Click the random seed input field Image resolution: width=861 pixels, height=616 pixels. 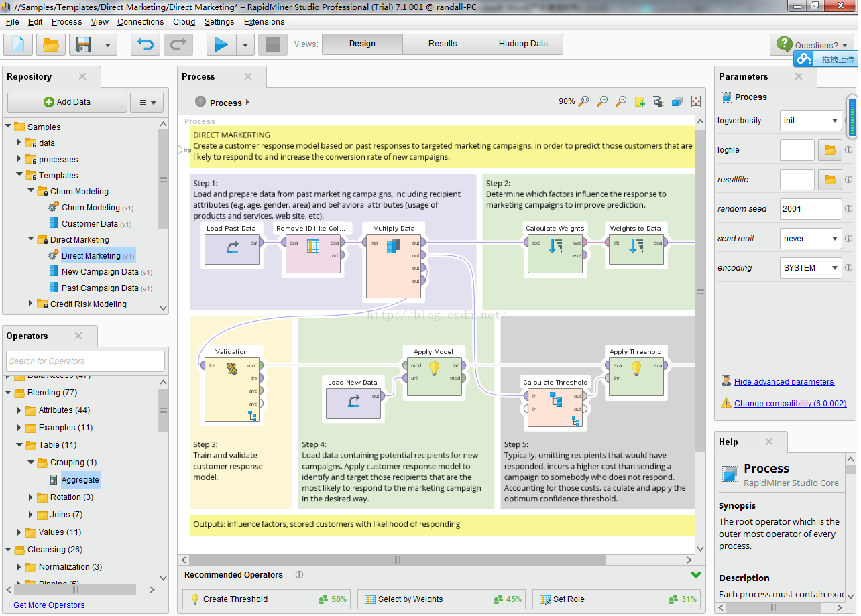(x=811, y=209)
